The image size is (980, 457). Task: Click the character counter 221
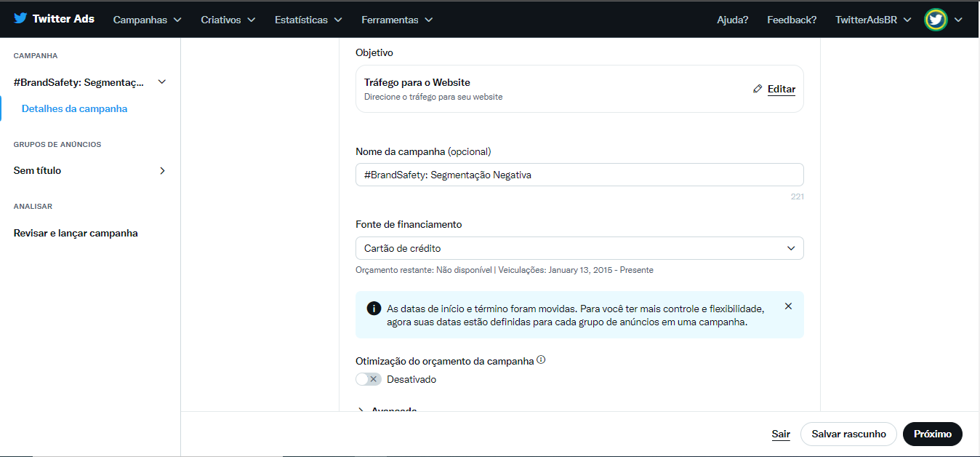click(x=798, y=196)
